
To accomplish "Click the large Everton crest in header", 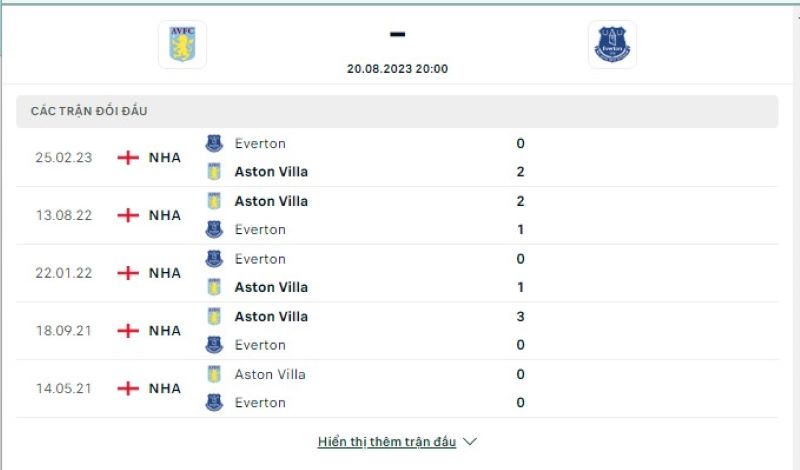I will point(612,45).
